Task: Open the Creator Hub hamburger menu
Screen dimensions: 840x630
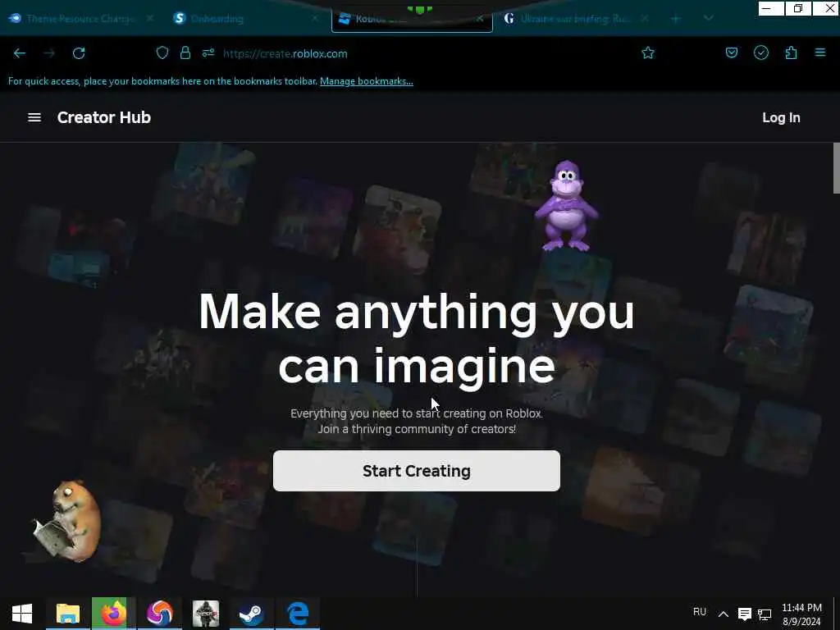Action: click(34, 117)
